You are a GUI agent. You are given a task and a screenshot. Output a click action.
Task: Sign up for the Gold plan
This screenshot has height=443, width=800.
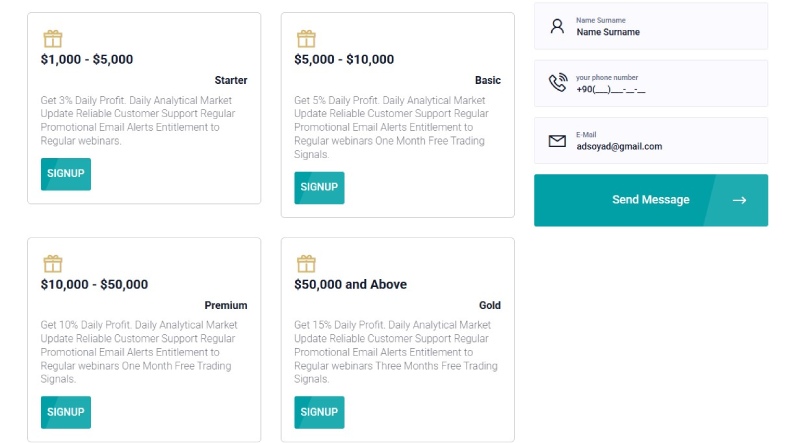pos(319,412)
